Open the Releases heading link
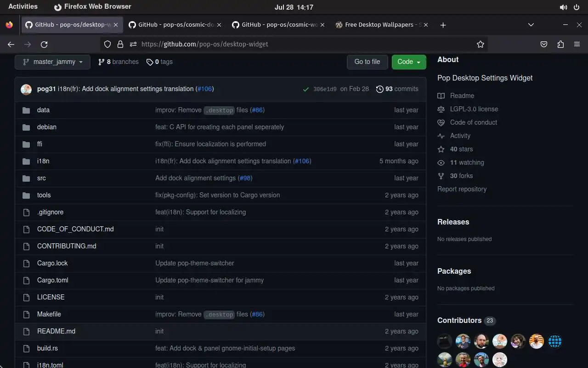 tap(453, 222)
